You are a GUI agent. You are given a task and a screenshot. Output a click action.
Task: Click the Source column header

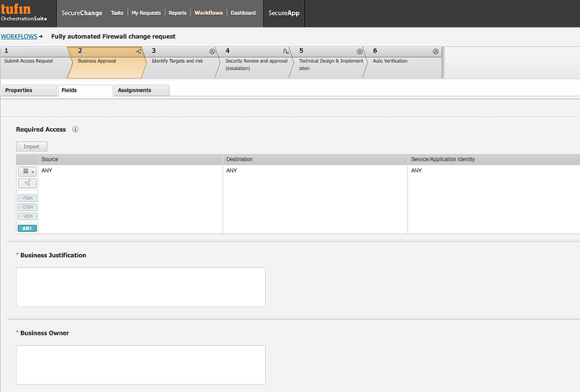click(131, 159)
